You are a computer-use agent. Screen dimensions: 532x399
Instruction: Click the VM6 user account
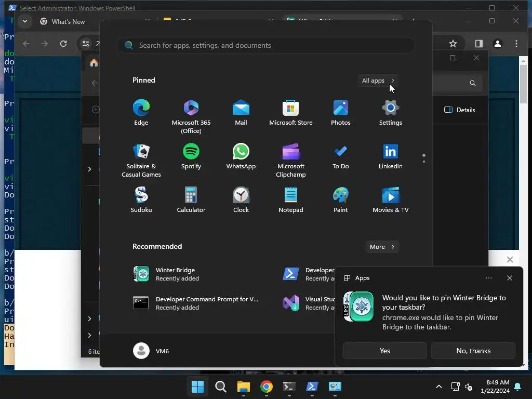pyautogui.click(x=151, y=351)
